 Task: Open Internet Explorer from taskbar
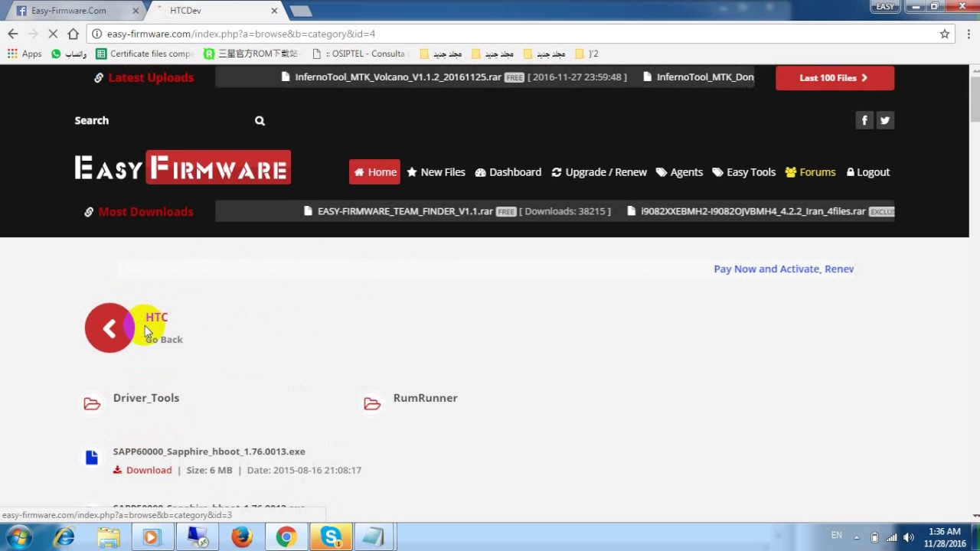click(64, 537)
